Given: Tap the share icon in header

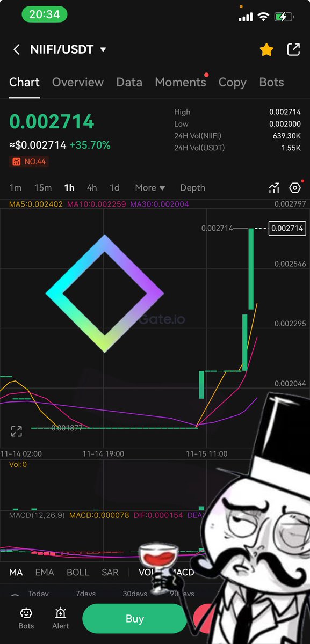Looking at the screenshot, I should (293, 50).
